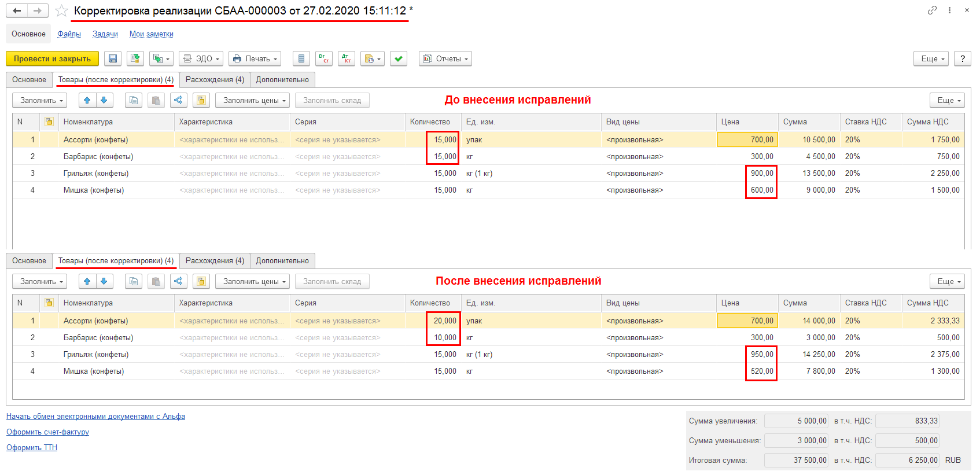Image resolution: width=980 pixels, height=475 pixels.
Task: Post the document with the green arrow icon
Action: (135, 58)
